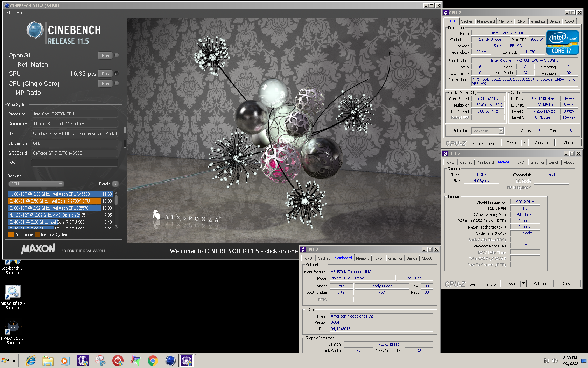Open Windows Explorer folder icon in taskbar

point(48,360)
